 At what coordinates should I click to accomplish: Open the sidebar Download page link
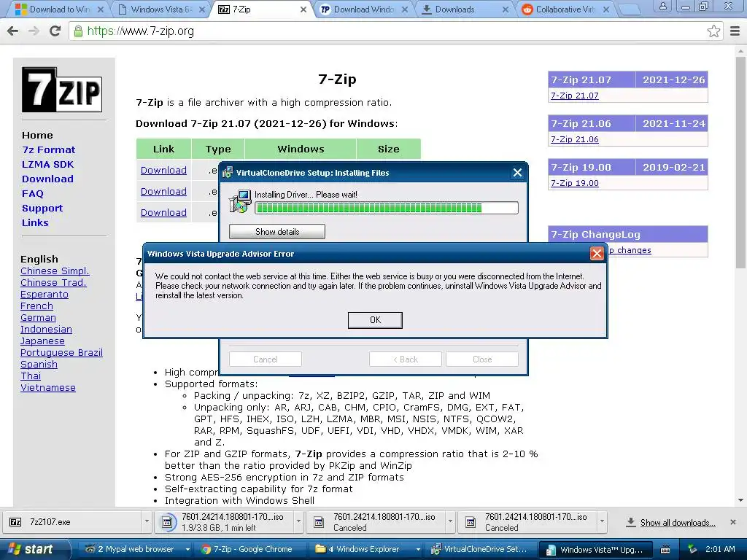point(47,179)
